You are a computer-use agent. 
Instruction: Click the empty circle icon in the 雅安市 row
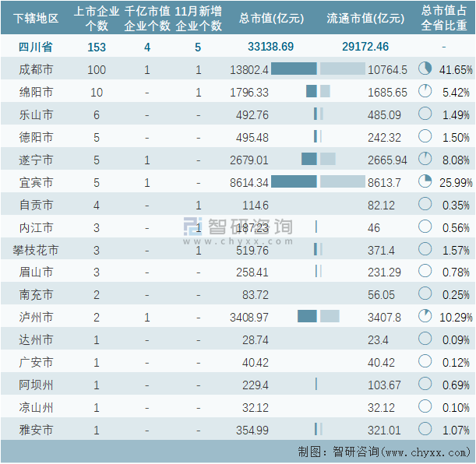(x=425, y=429)
